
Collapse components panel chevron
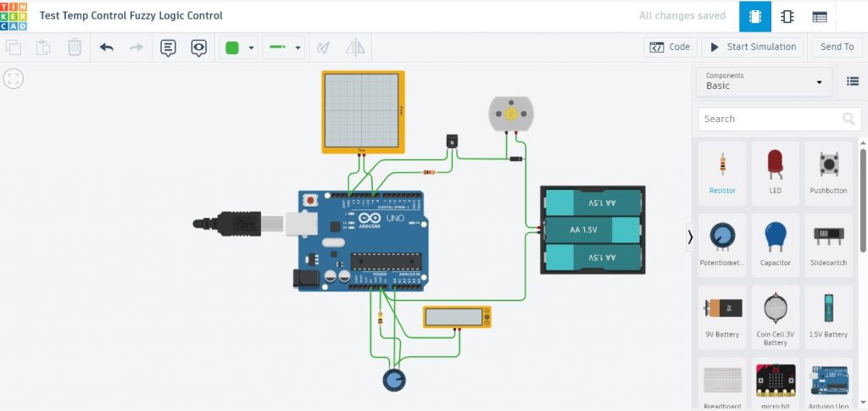(x=690, y=237)
